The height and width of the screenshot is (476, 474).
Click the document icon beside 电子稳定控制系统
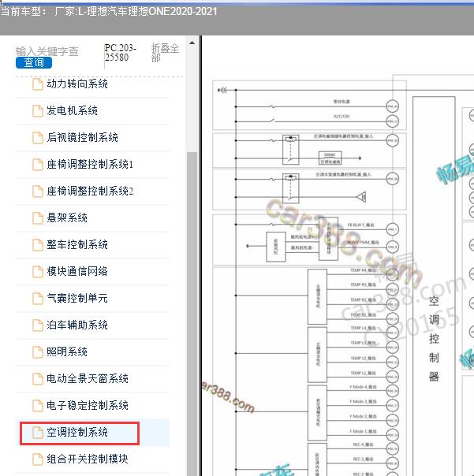(38, 405)
